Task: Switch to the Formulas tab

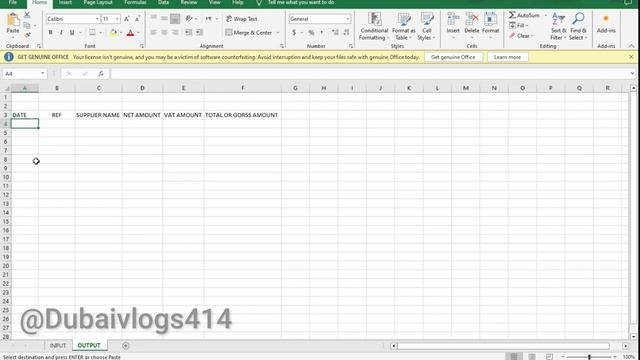Action: click(135, 2)
